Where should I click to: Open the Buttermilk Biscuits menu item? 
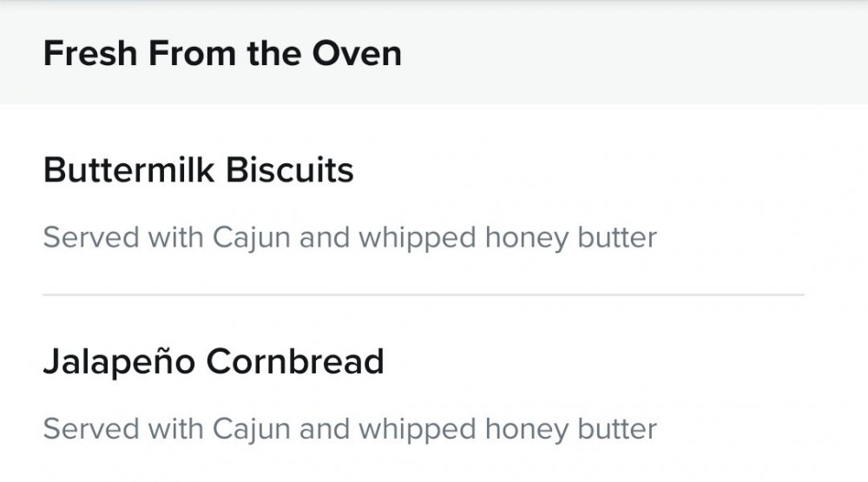pyautogui.click(x=424, y=200)
